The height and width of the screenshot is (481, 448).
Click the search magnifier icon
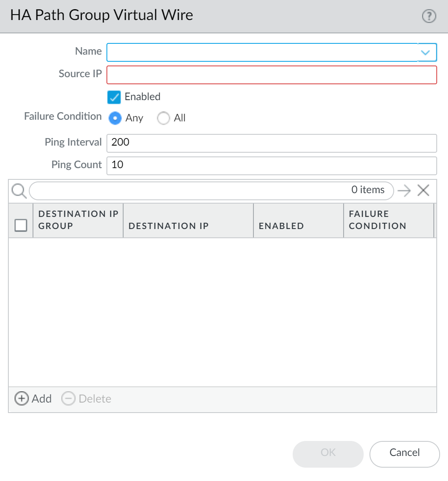click(19, 191)
